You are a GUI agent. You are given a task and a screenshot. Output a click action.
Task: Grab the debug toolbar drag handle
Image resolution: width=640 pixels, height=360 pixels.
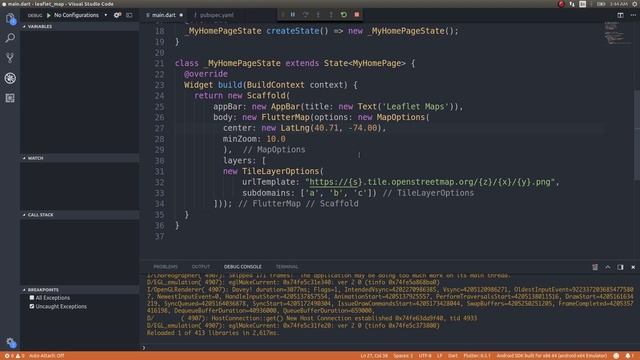pos(282,15)
